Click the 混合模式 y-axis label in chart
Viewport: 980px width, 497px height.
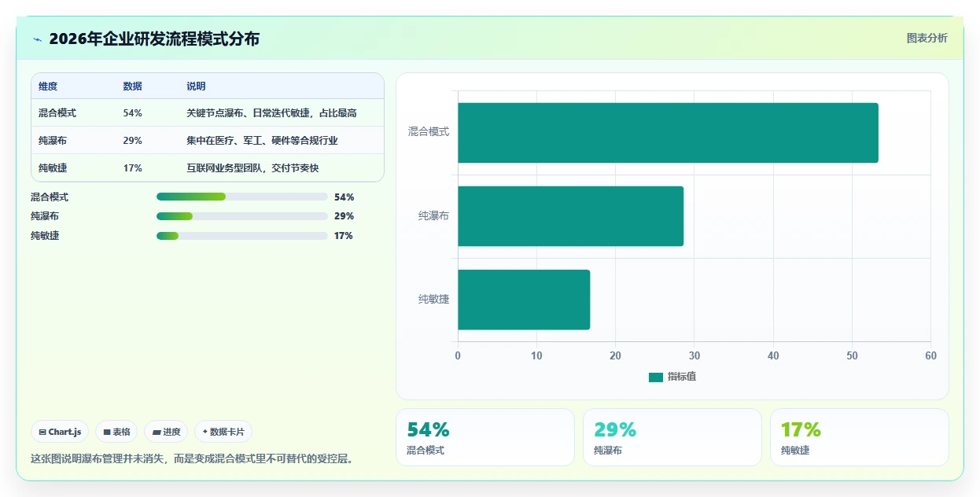point(429,132)
